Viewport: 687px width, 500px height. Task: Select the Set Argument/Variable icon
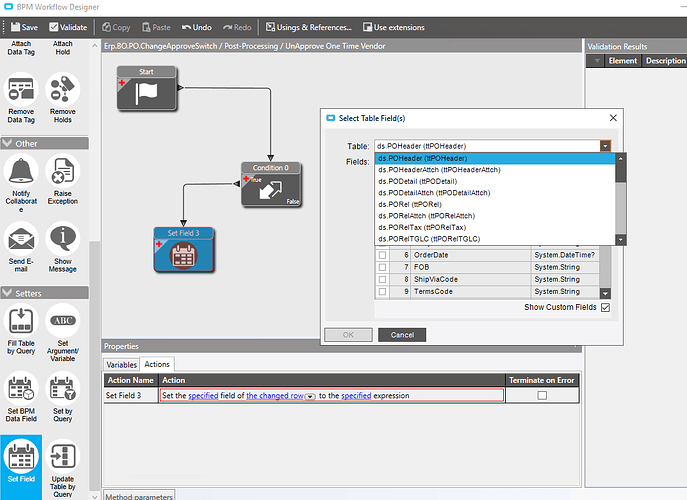(63, 321)
